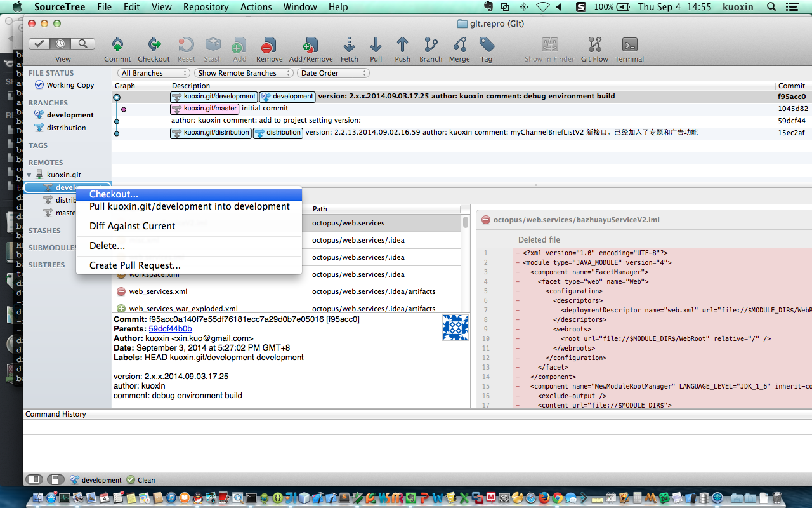Open the Apple menu
This screenshot has width=812, height=508.
coord(17,7)
